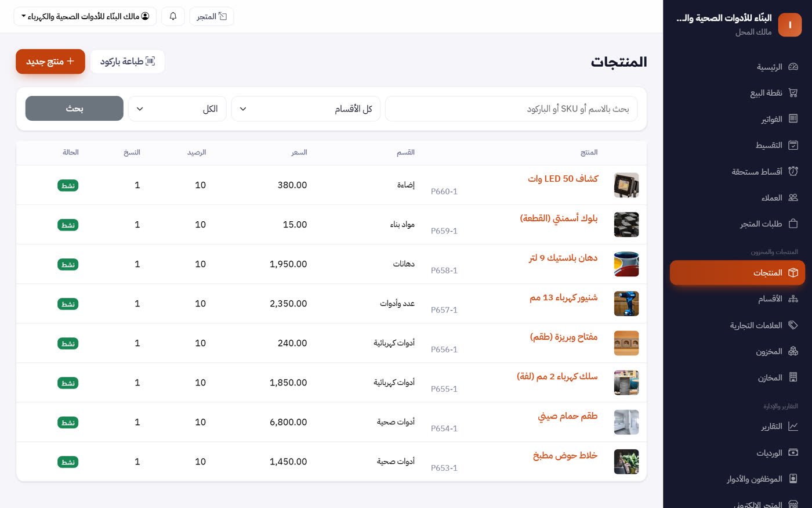Click the التقسيط calendar icon
Image resolution: width=812 pixels, height=508 pixels.
click(x=793, y=145)
